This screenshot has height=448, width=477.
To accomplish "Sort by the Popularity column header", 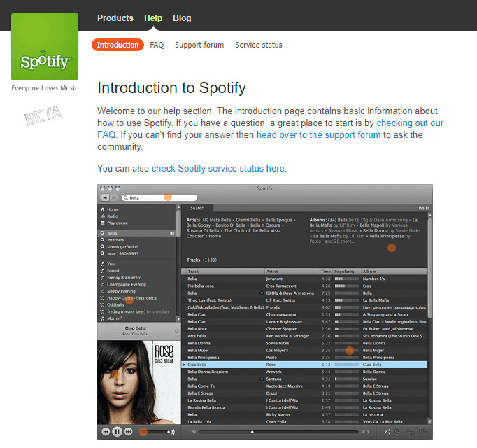I will 346,272.
